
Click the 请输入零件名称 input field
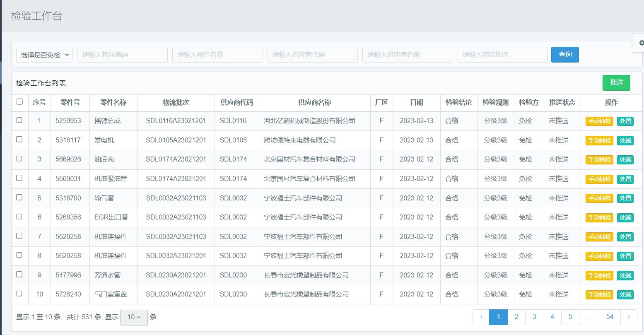tap(217, 55)
